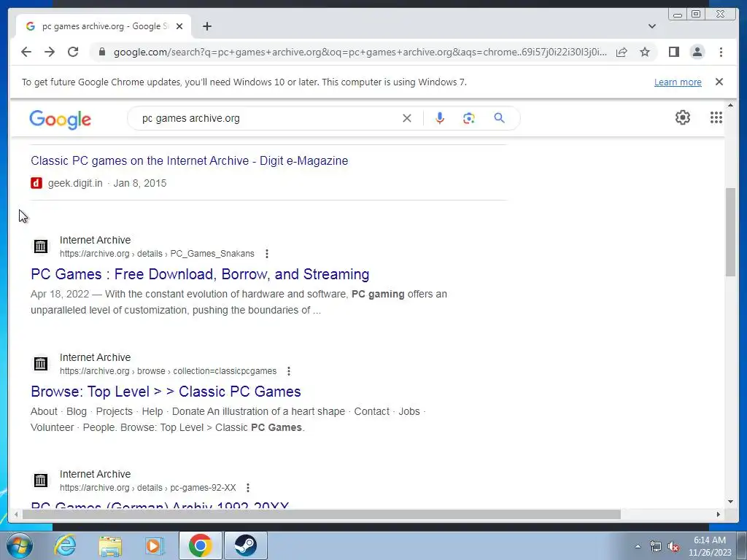Open the Chrome side panel

click(x=673, y=52)
